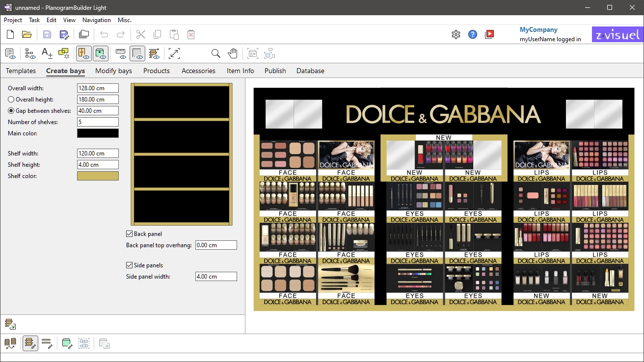Click the zoom to fit arrows icon
Viewport: 644px width, 362px height.
(174, 53)
